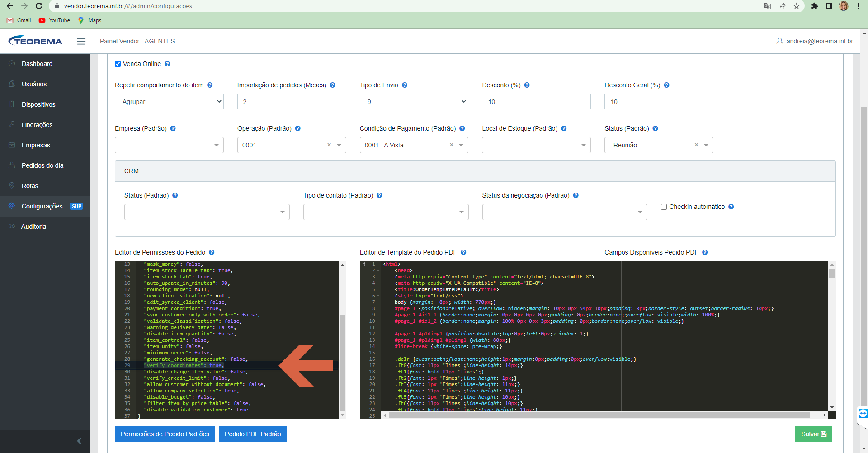Click the Importação de pedidos (Meses) input

(292, 102)
